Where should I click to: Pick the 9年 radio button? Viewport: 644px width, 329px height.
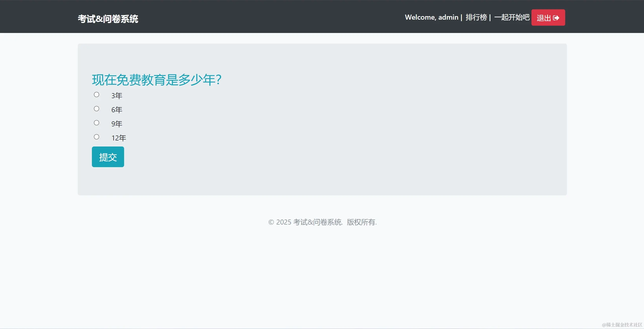tap(96, 123)
